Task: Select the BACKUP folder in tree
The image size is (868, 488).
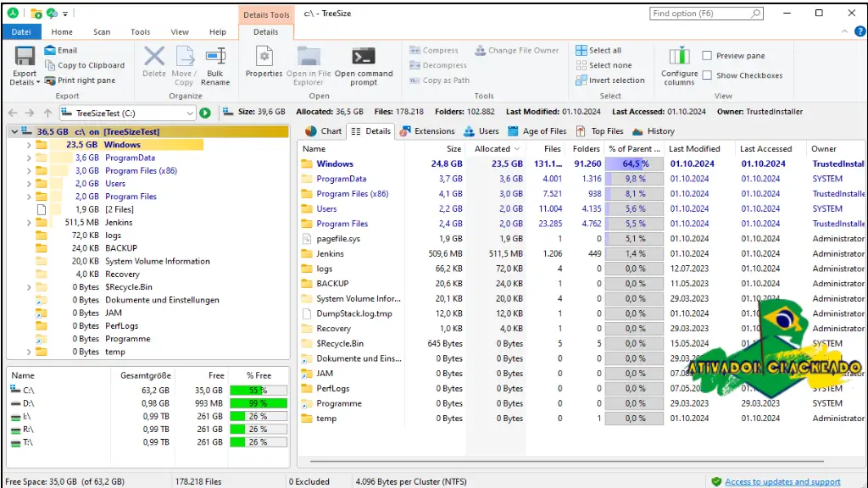Action: (120, 248)
